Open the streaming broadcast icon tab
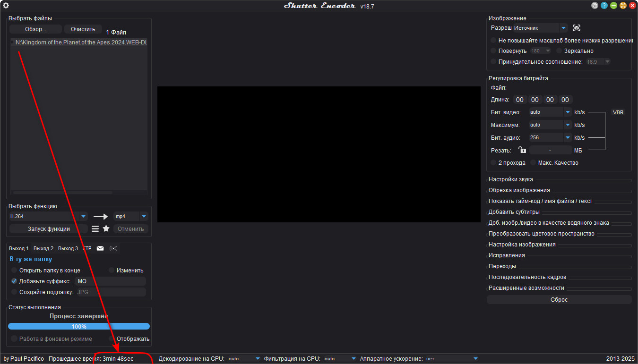The height and width of the screenshot is (364, 638). (113, 248)
